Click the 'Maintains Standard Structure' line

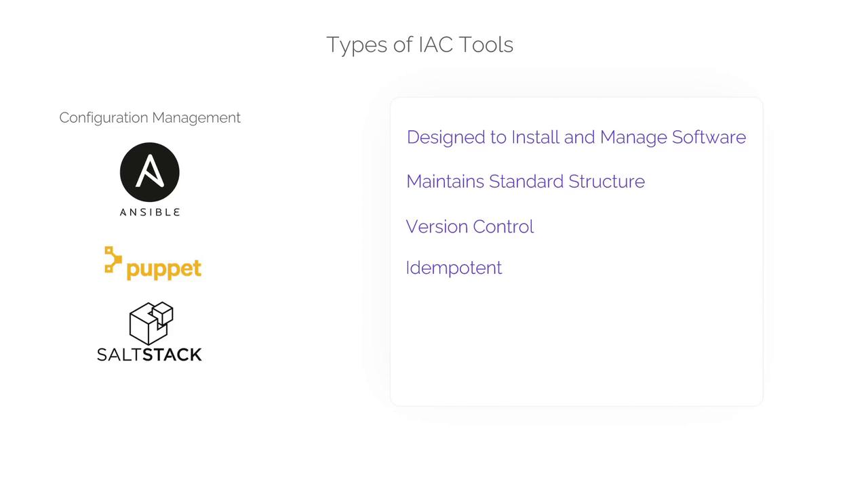tap(525, 182)
